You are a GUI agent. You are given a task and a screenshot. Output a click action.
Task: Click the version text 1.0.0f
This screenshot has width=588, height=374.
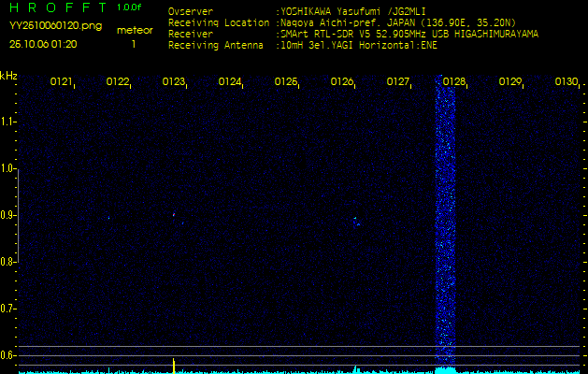pos(129,7)
